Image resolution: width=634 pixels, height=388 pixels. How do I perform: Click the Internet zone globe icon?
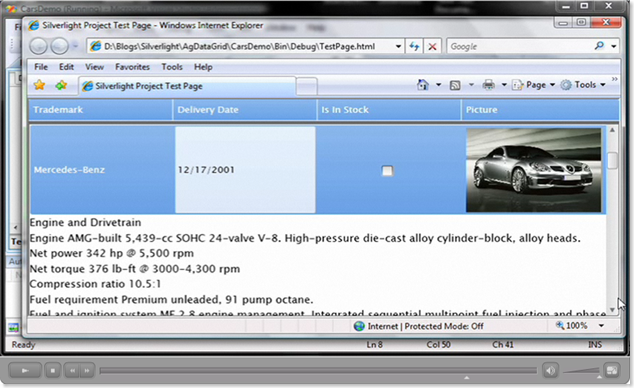click(x=359, y=326)
